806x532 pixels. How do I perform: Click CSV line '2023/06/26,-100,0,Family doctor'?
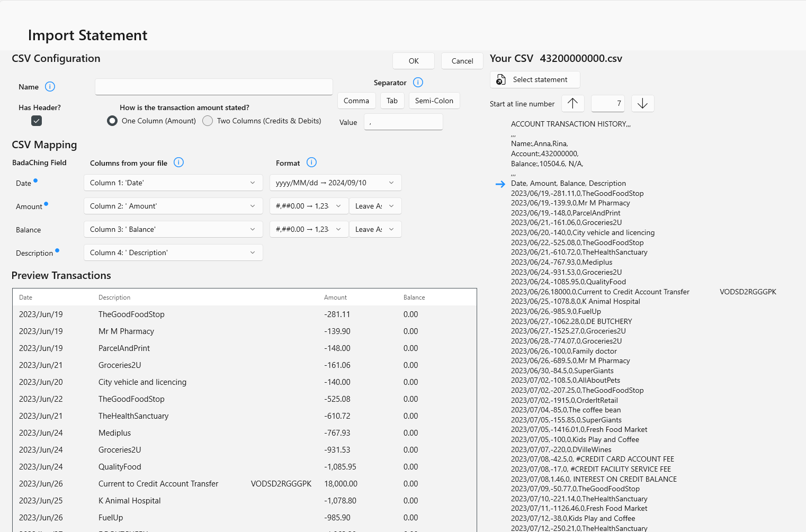coord(564,351)
